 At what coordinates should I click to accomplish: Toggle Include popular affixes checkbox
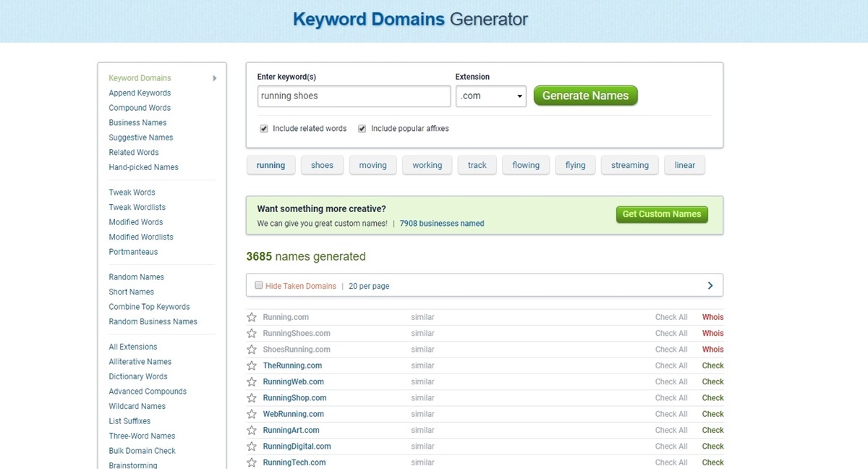(362, 129)
